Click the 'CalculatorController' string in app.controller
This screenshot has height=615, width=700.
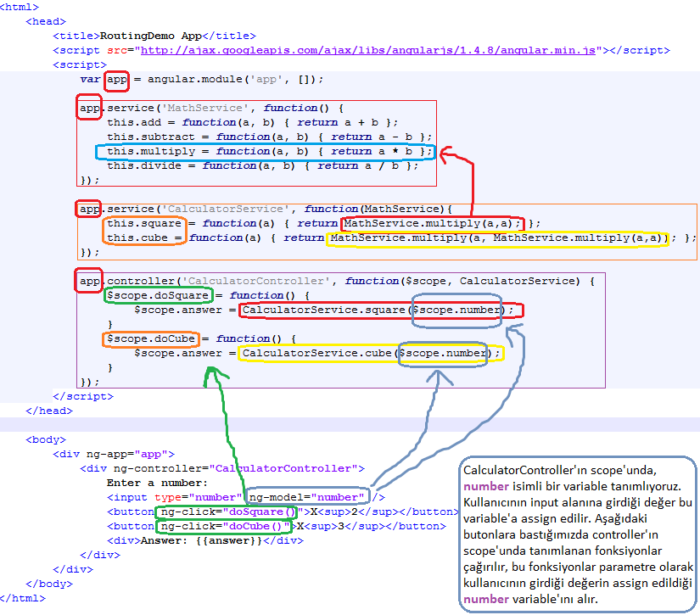[x=255, y=281]
